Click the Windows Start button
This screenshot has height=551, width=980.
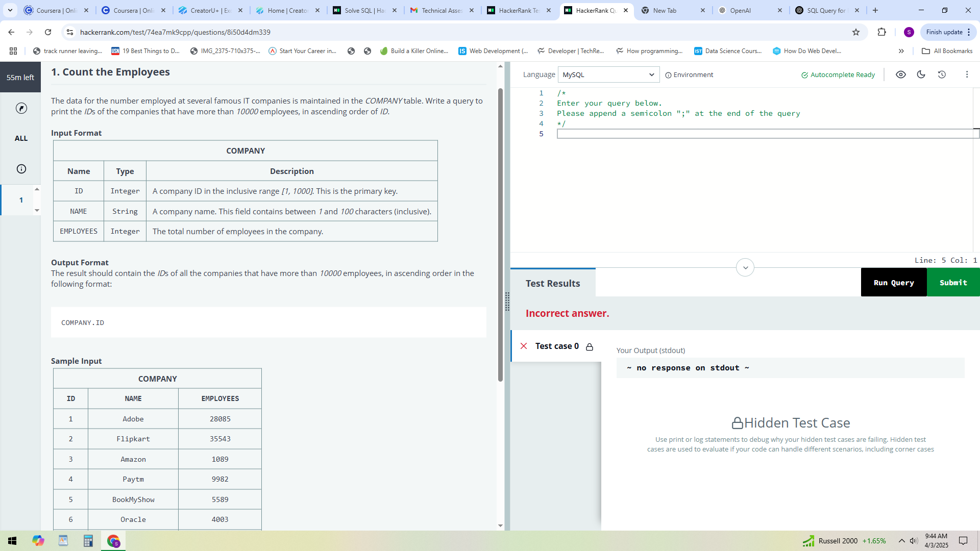point(12,540)
